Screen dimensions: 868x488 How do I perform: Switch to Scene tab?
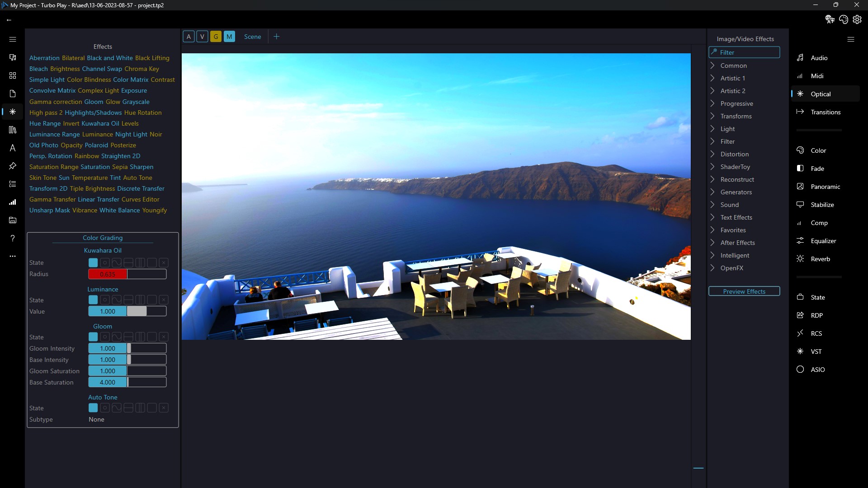[252, 36]
